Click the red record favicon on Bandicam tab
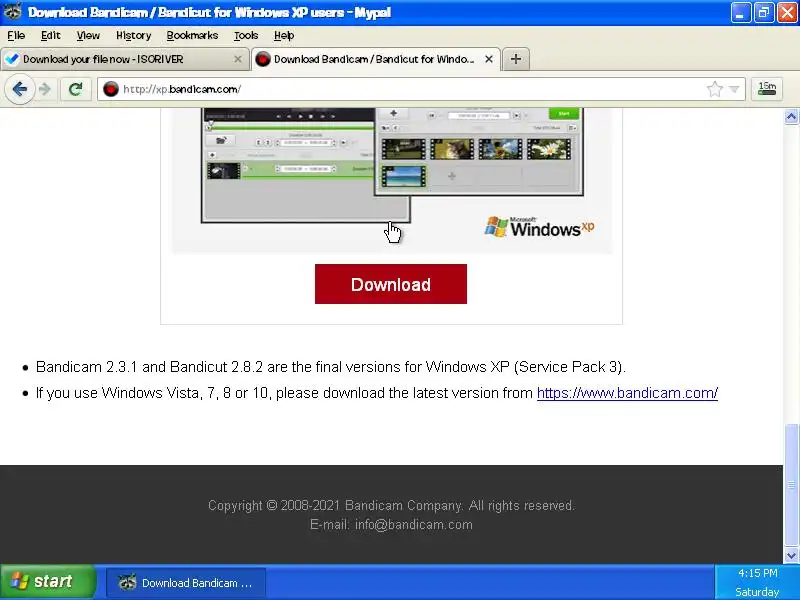The width and height of the screenshot is (800, 600). pyautogui.click(x=262, y=59)
